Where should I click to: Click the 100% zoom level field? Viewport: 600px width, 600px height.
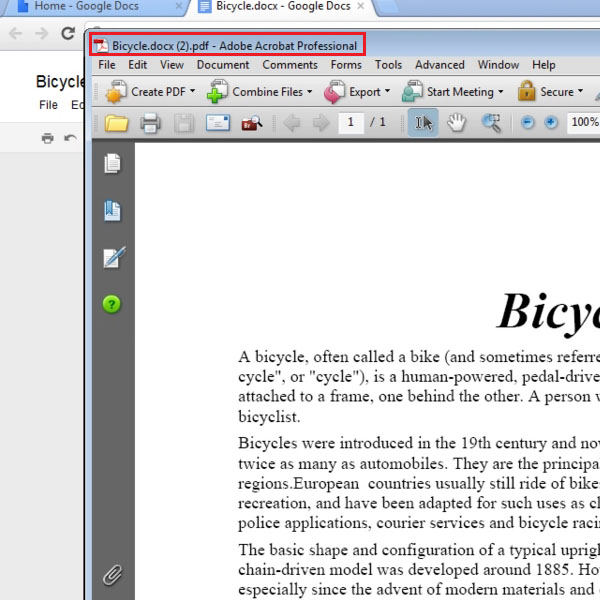pos(584,122)
